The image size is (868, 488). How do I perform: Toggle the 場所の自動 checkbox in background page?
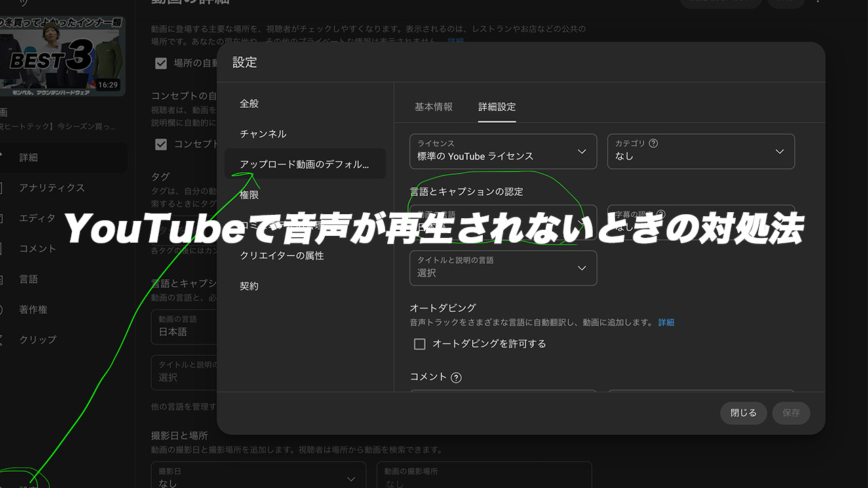click(161, 64)
